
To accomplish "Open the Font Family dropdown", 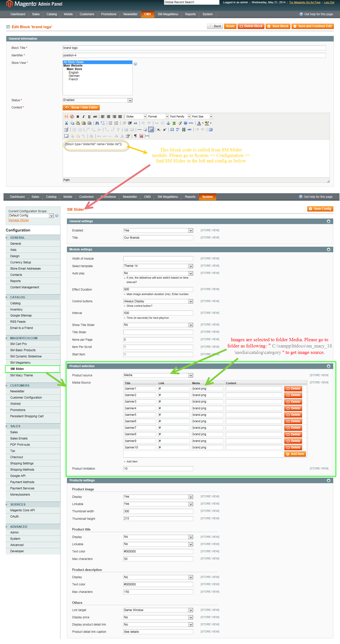I will point(180,116).
